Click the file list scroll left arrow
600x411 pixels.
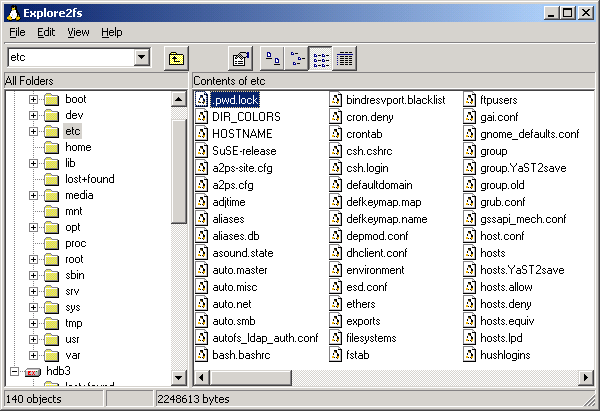pos(201,378)
